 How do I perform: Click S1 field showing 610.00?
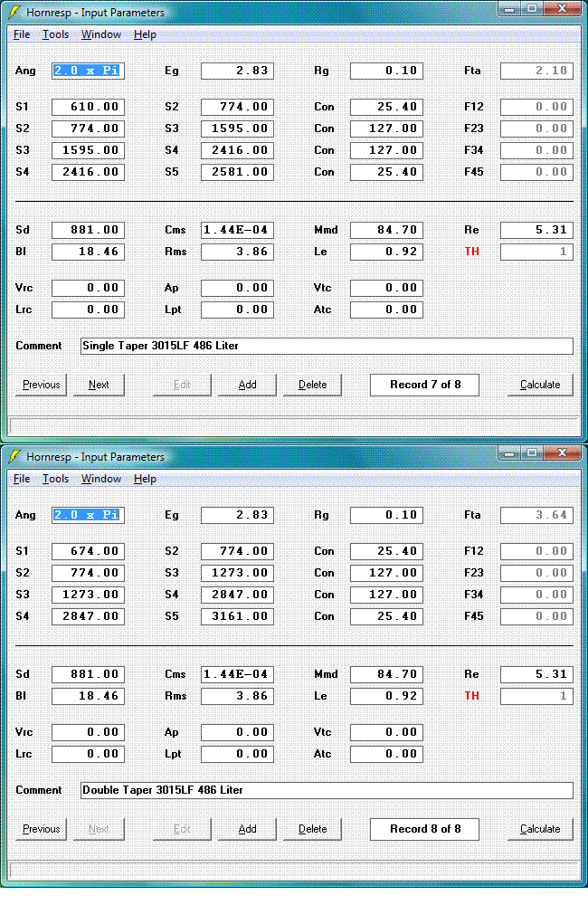(x=88, y=108)
